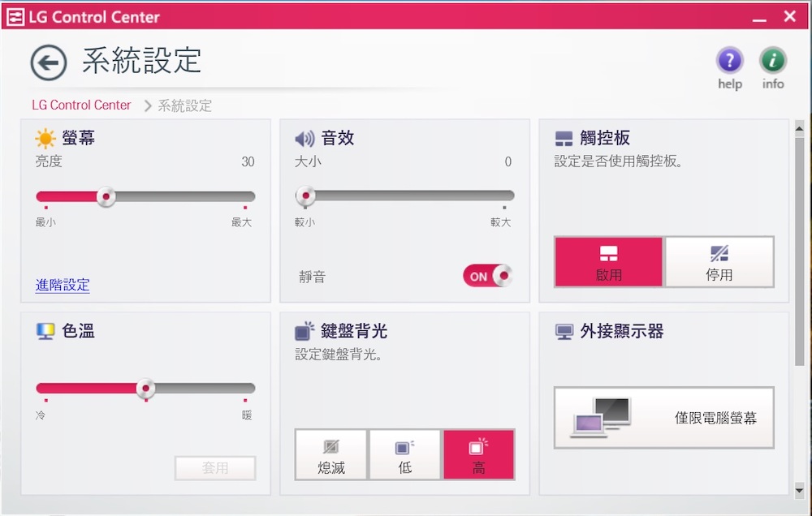Viewport: 812px width, 516px height.
Task: Click the LG Control Center title bar logo
Action: pyautogui.click(x=15, y=17)
